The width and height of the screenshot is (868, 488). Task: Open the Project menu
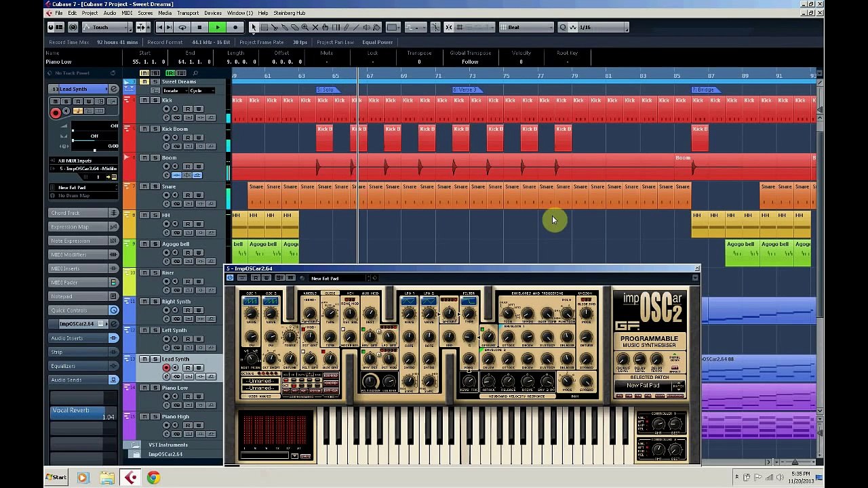pos(90,13)
